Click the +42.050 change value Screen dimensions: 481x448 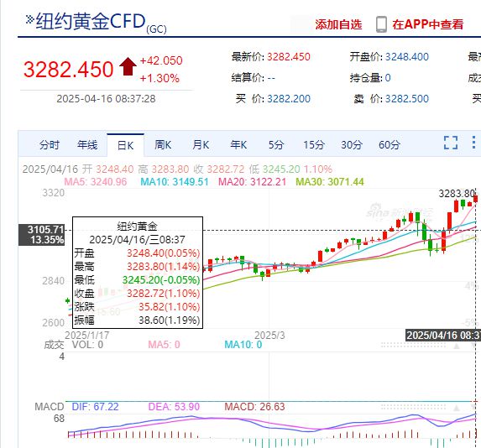point(161,60)
